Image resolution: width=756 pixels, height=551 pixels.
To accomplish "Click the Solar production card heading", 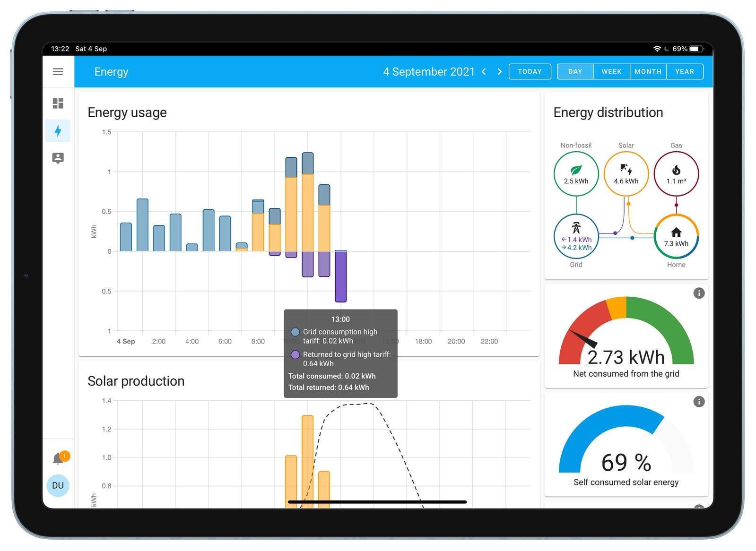I will (x=136, y=381).
